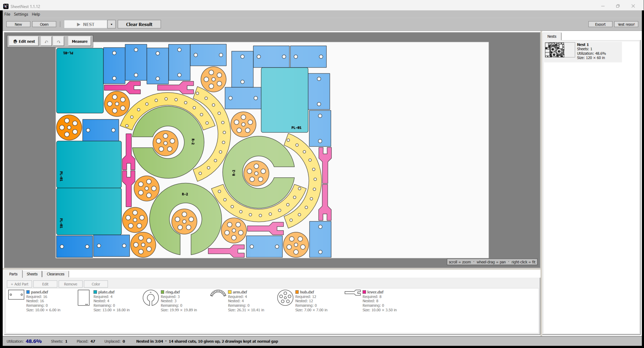Click the Add Part button
Image resolution: width=644 pixels, height=348 pixels.
tap(19, 284)
